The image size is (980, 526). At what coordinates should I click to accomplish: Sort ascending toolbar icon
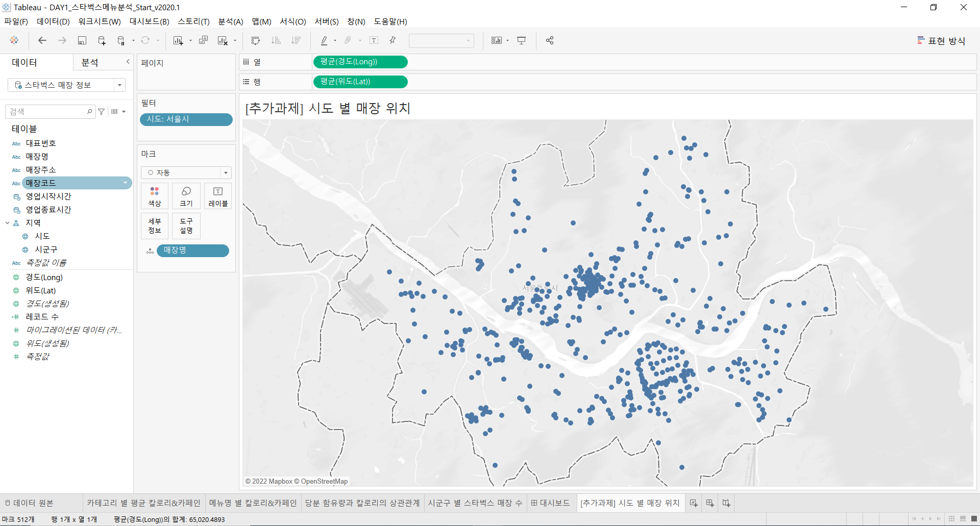(276, 40)
